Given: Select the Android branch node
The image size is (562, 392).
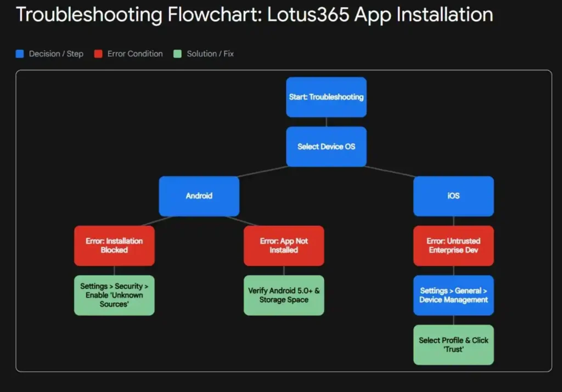Looking at the screenshot, I should tap(199, 196).
